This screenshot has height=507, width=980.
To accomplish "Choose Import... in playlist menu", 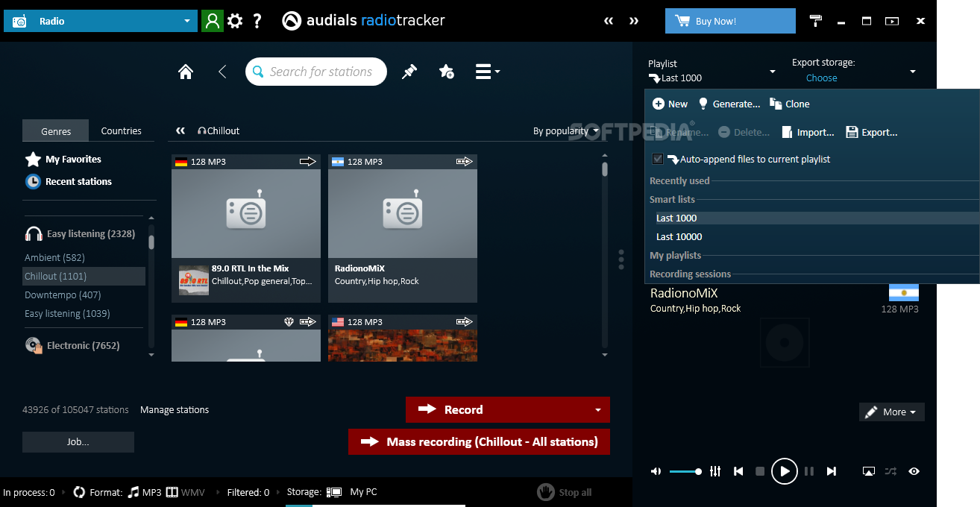I will tap(808, 132).
